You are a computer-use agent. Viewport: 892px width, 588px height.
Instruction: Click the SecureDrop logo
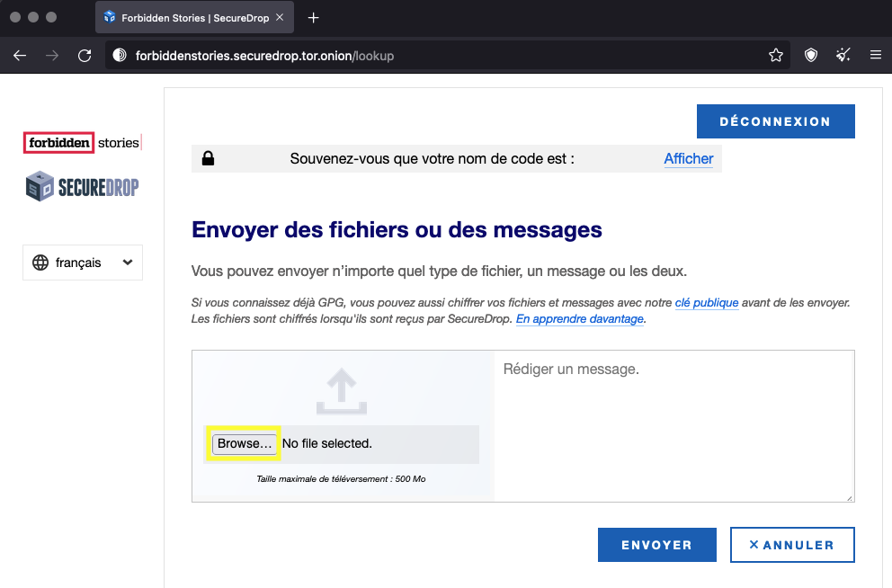[x=83, y=187]
